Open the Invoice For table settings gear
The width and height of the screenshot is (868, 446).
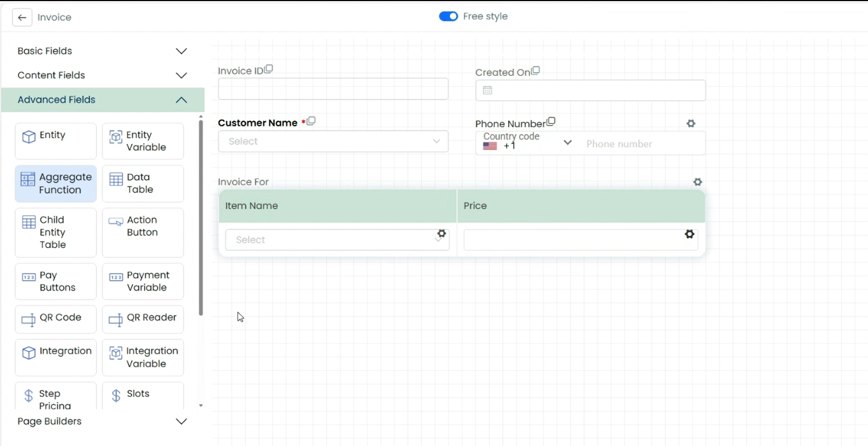(x=698, y=182)
